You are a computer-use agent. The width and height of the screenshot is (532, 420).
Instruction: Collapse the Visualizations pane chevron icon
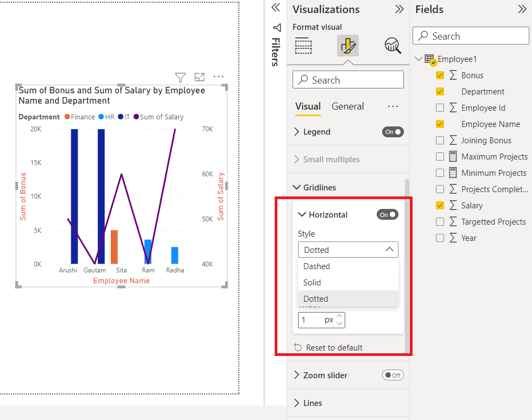(400, 9)
